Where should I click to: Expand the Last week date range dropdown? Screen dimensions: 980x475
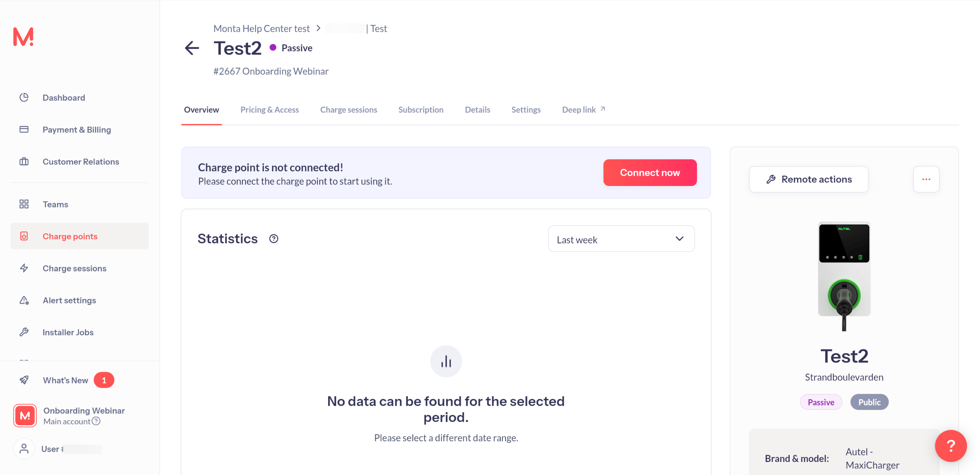(621, 239)
